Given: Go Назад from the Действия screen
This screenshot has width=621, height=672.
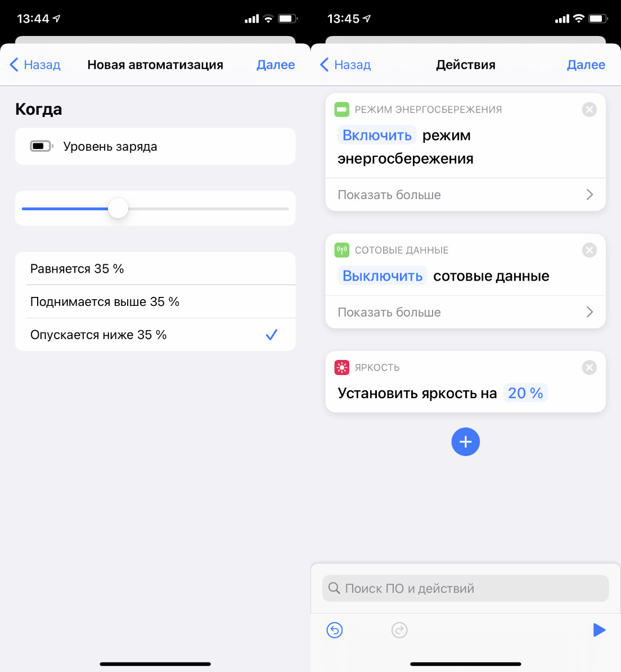Looking at the screenshot, I should point(345,65).
